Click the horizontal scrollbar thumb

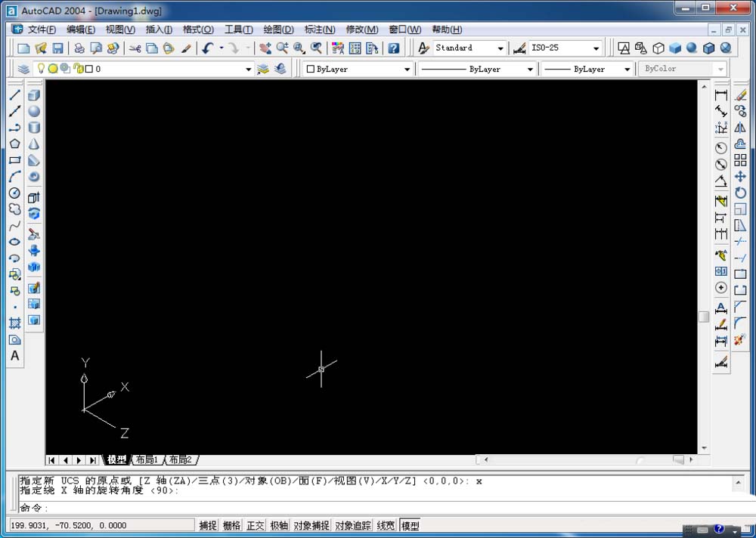[678, 460]
